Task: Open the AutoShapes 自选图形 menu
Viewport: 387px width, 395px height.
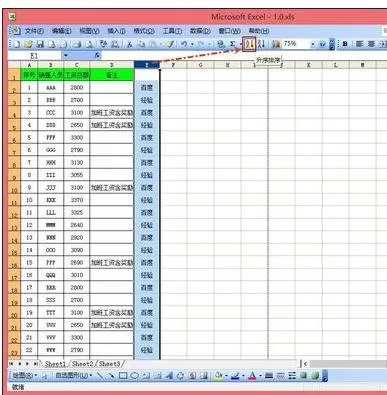Action: (x=74, y=376)
